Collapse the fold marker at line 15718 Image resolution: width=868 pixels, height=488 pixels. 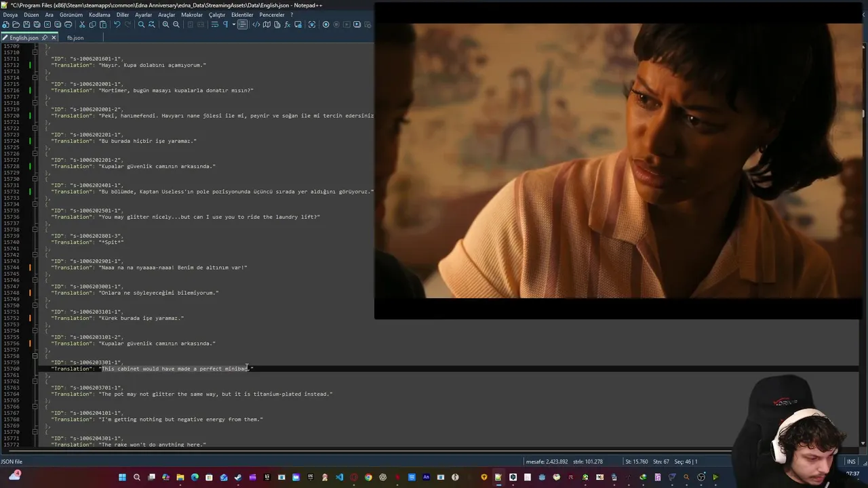[x=35, y=103]
